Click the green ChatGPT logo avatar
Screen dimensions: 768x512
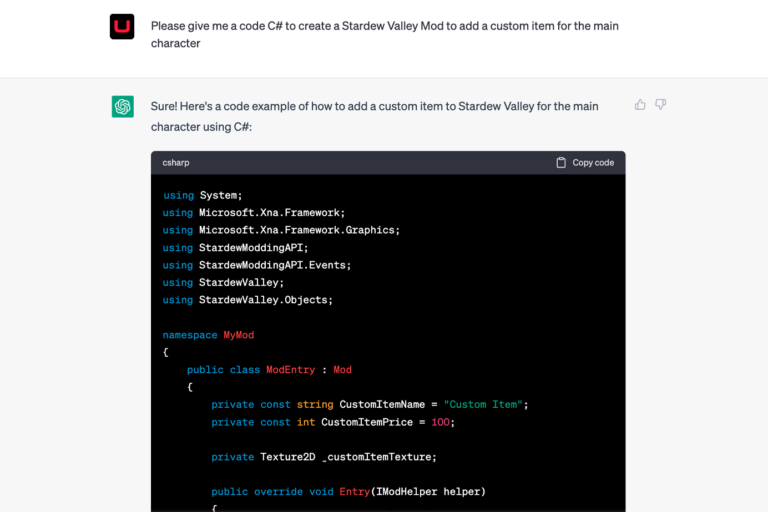pos(122,106)
